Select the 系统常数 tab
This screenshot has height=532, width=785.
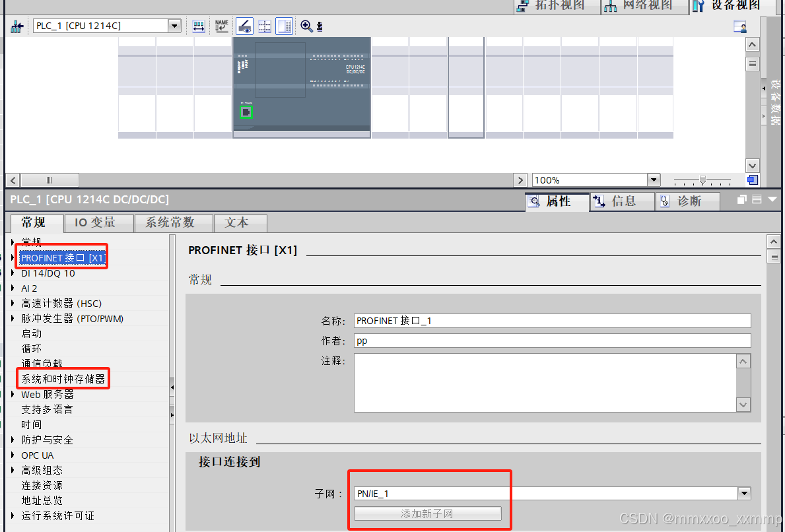tap(174, 222)
